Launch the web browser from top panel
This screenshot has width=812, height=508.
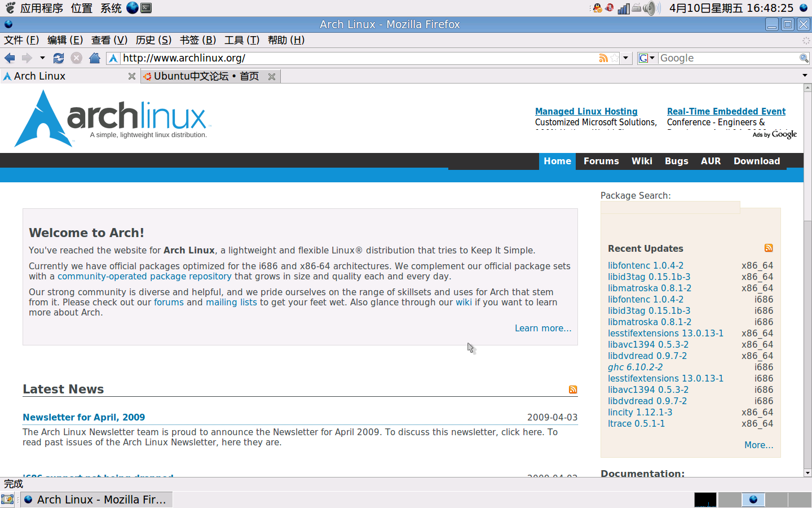pyautogui.click(x=133, y=7)
